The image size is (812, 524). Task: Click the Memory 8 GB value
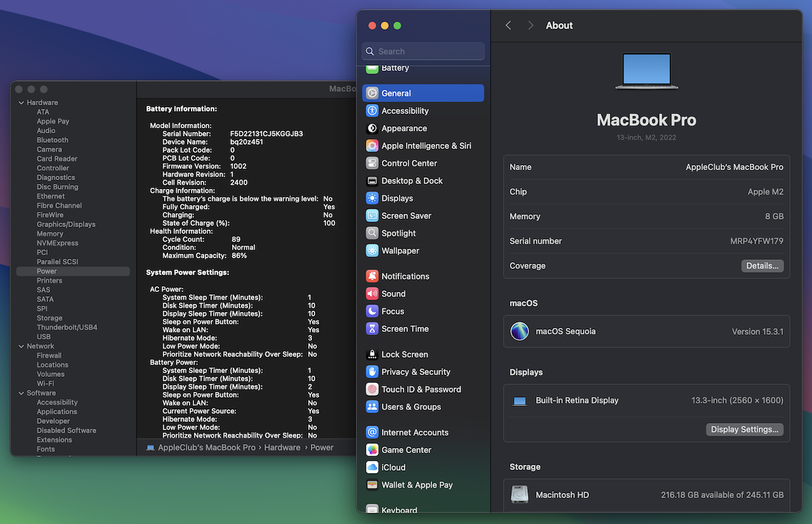(775, 216)
